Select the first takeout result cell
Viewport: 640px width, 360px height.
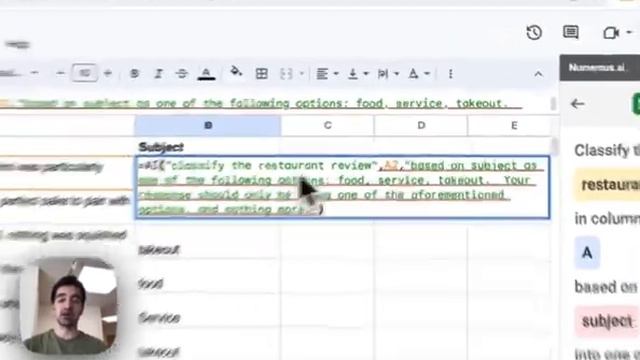pyautogui.click(x=208, y=249)
